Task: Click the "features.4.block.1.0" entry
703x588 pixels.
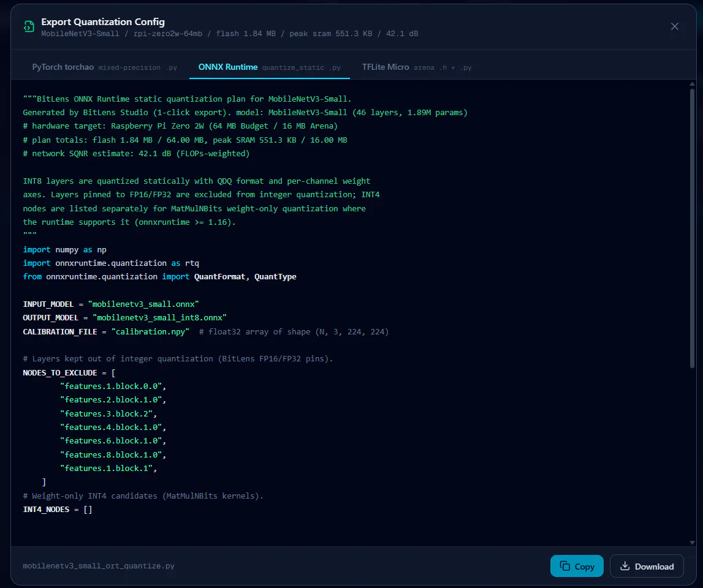Action: 113,428
